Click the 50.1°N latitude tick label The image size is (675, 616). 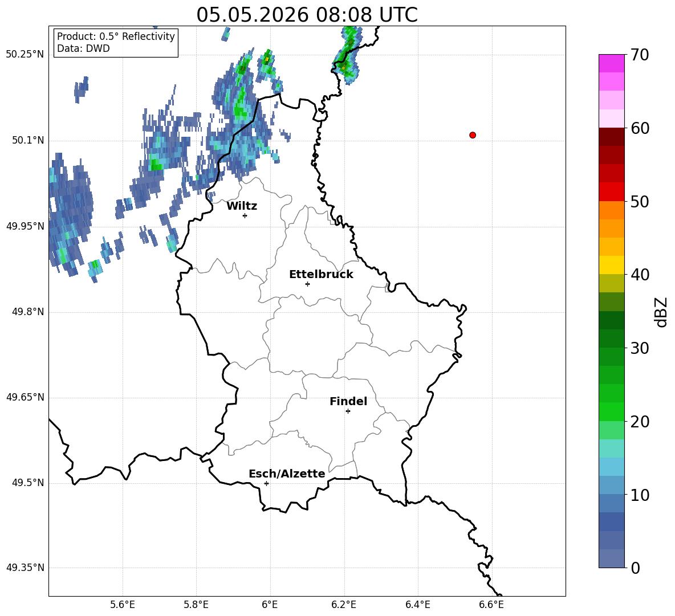tap(25, 140)
